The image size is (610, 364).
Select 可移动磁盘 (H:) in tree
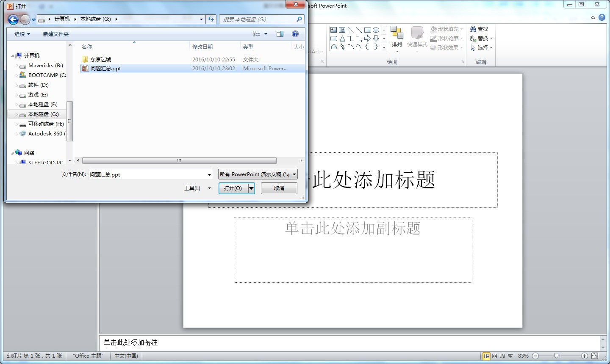[x=46, y=124]
